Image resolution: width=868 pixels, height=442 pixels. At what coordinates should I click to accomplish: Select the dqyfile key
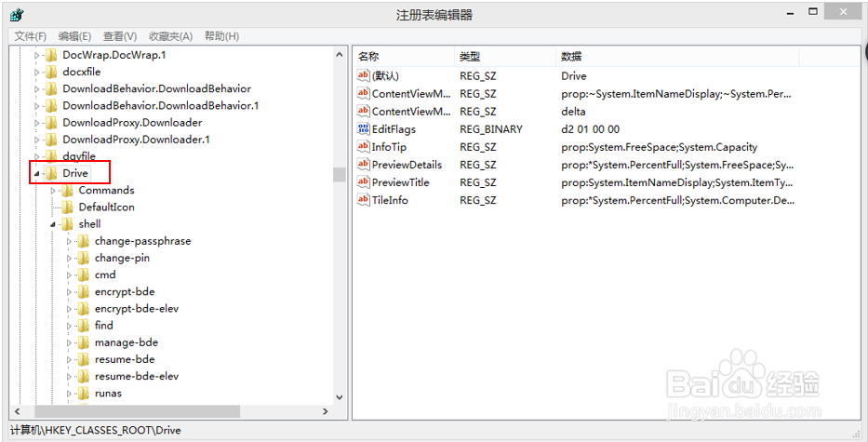[x=79, y=156]
